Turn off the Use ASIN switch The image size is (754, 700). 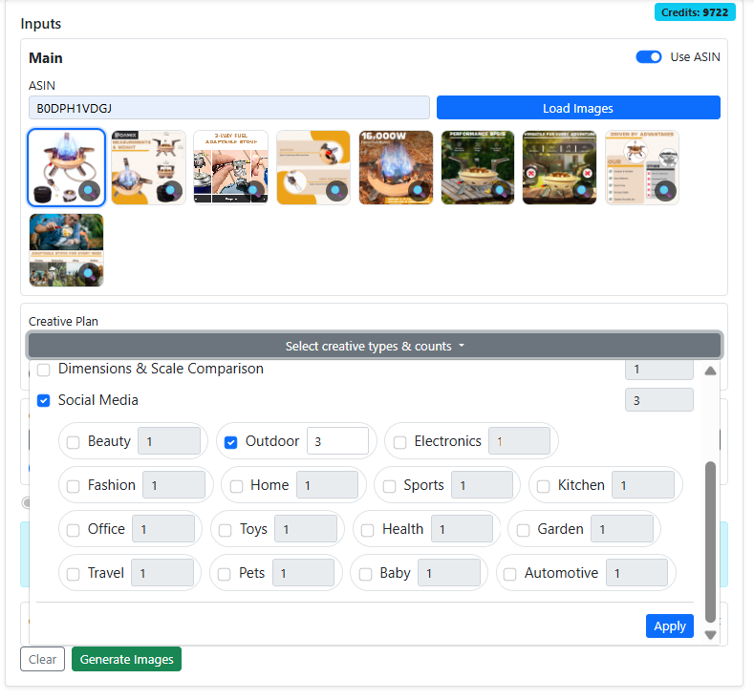click(x=649, y=57)
